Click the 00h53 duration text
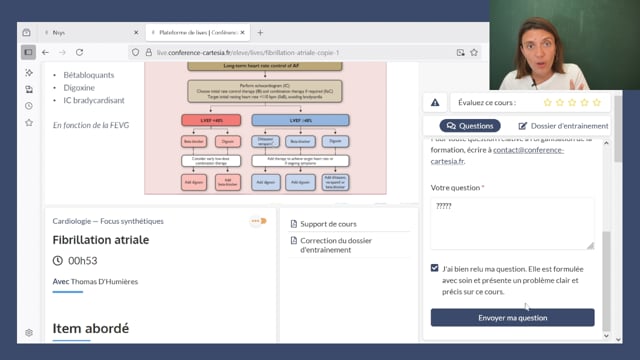 pyautogui.click(x=82, y=260)
